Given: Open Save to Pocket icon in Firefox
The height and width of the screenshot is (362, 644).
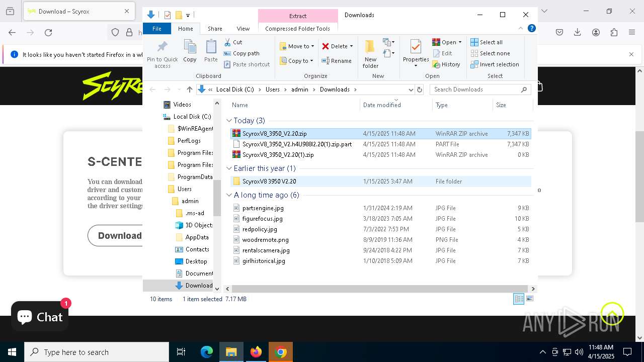Looking at the screenshot, I should (x=559, y=32).
